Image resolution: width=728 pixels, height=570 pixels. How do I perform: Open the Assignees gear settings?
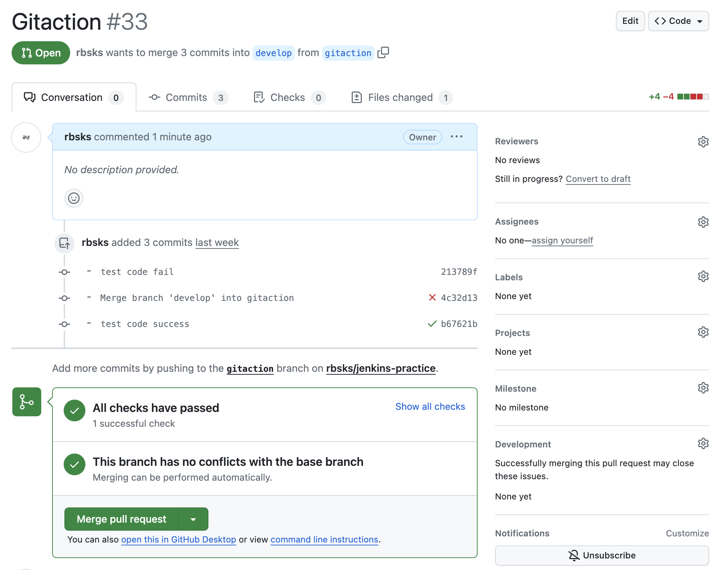click(703, 222)
